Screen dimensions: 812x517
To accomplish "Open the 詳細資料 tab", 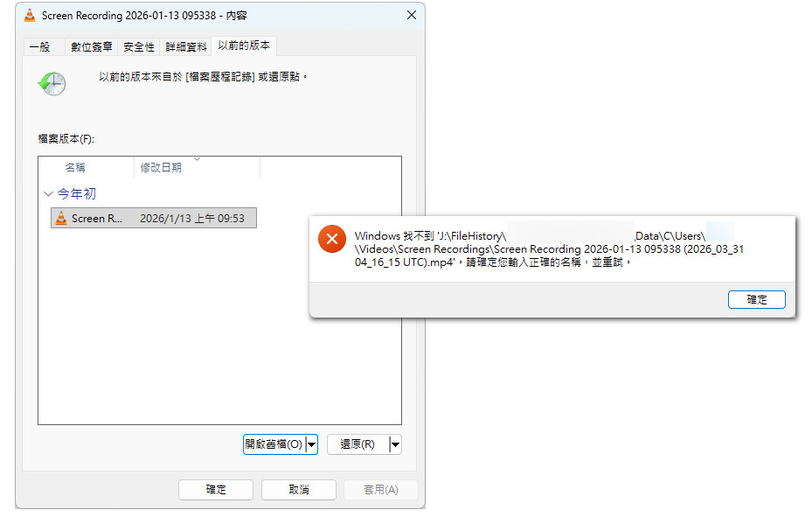I will [x=186, y=46].
